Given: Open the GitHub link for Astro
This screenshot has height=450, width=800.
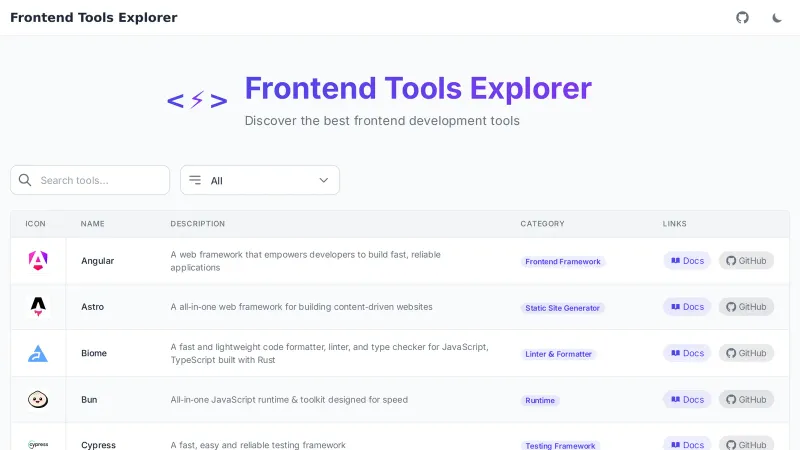Looking at the screenshot, I should [746, 307].
